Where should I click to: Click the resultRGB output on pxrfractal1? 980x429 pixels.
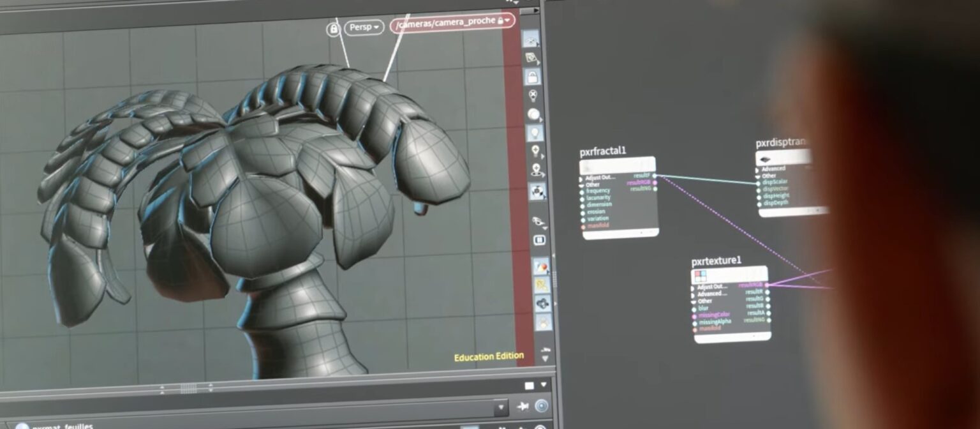tap(655, 182)
